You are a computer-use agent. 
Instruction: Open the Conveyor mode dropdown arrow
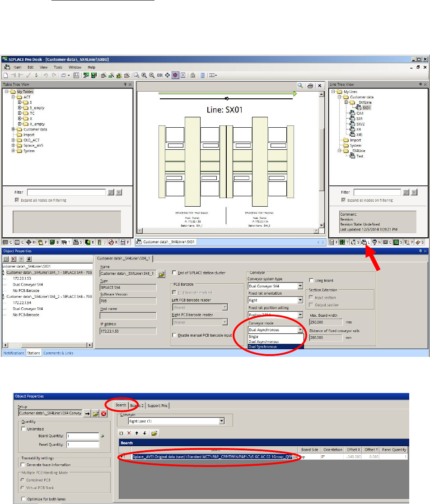point(300,330)
